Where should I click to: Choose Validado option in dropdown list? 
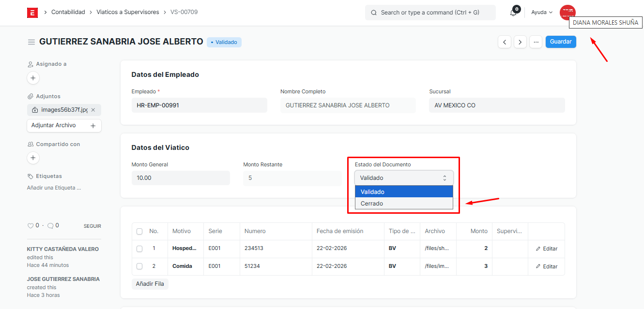pyautogui.click(x=372, y=192)
